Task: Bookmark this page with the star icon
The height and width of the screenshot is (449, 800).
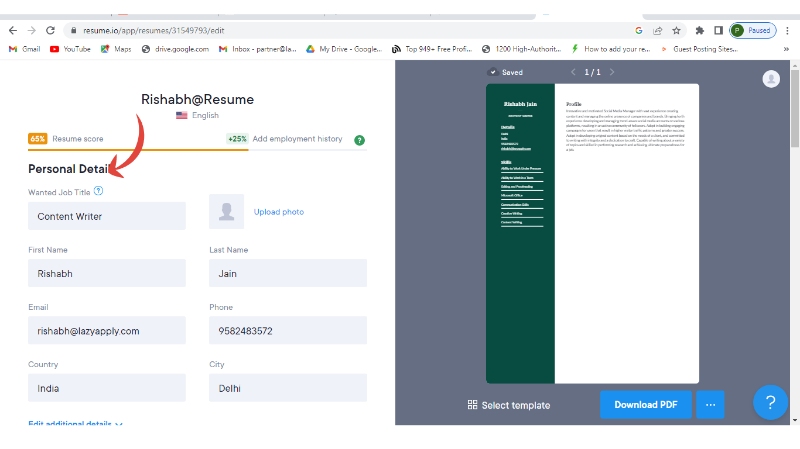Action: click(x=677, y=30)
